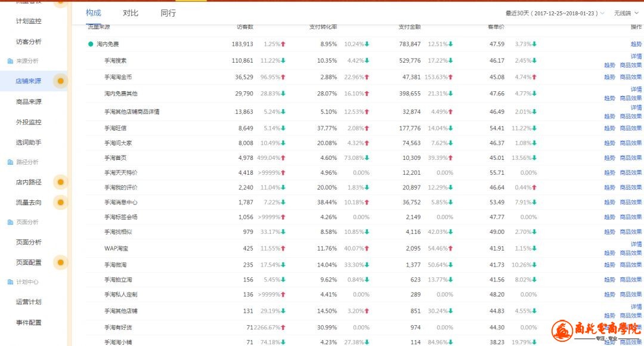Switch to the 构成 tab
This screenshot has height=346, width=644.
pyautogui.click(x=93, y=13)
